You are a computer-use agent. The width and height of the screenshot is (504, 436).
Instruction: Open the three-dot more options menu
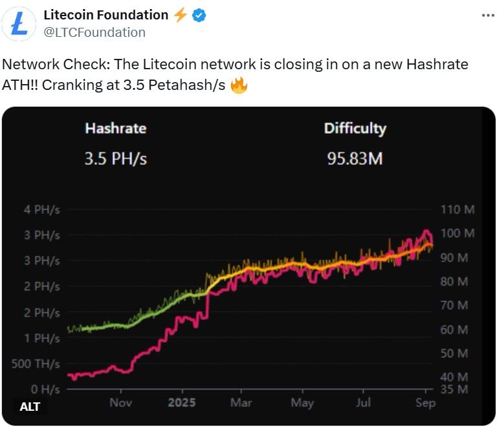point(488,15)
